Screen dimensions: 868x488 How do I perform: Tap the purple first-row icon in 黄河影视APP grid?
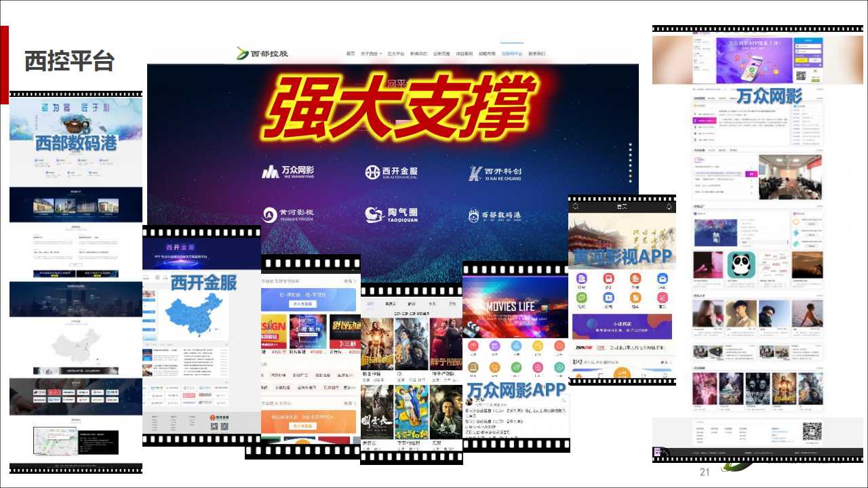pos(581,278)
